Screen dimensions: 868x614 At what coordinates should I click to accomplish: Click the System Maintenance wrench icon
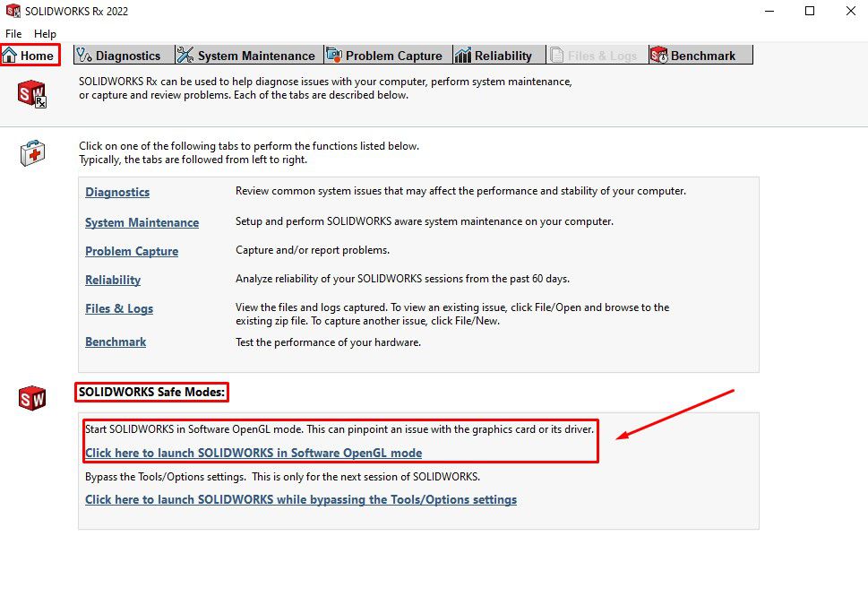click(x=183, y=55)
